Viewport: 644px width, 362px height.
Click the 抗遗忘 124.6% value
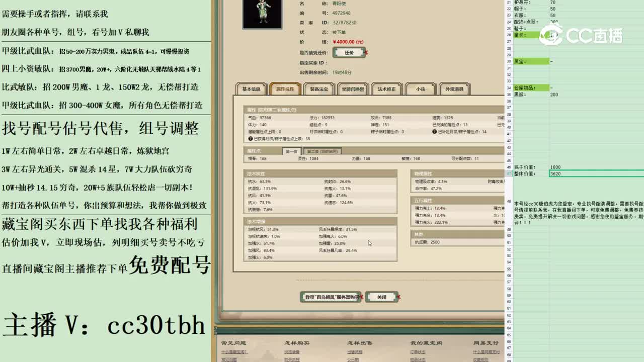[x=339, y=203]
